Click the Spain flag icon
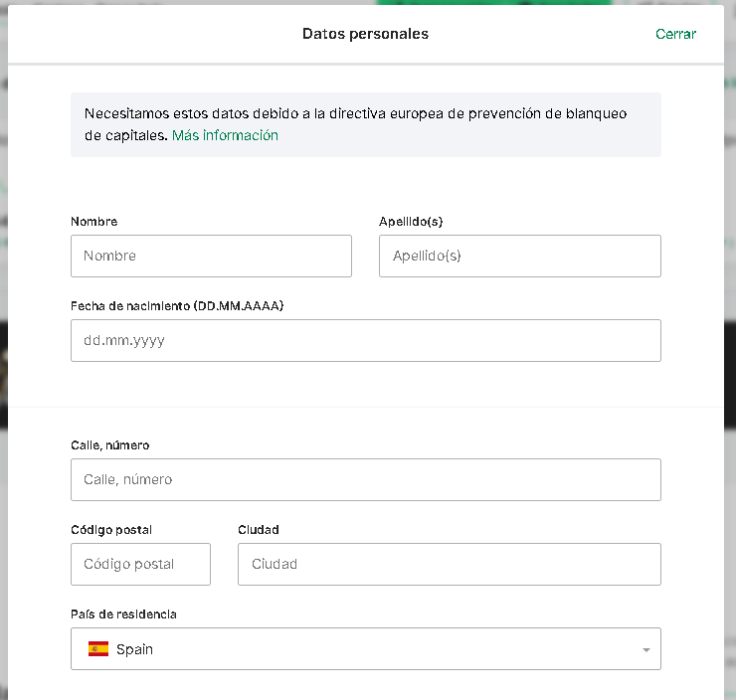Viewport: 736px width, 700px height. click(98, 649)
